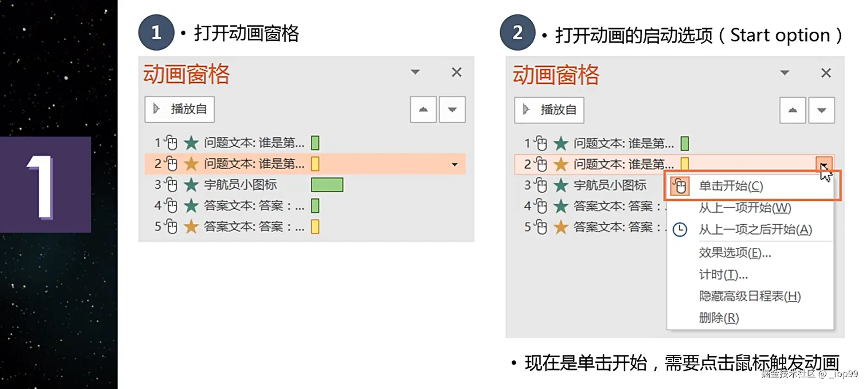Click wide green timing bar for 宇航员小图标

pyautogui.click(x=327, y=185)
